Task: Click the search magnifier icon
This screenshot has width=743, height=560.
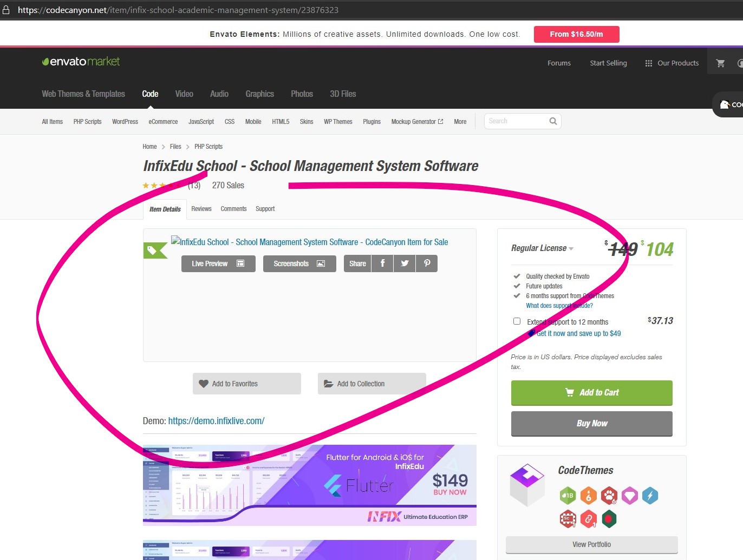Action: point(553,121)
